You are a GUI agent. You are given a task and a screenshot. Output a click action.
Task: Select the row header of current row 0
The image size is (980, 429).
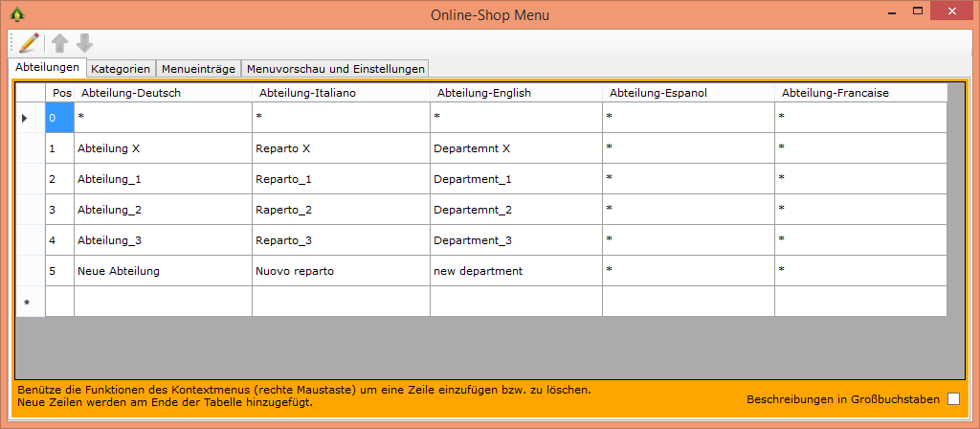tap(30, 118)
